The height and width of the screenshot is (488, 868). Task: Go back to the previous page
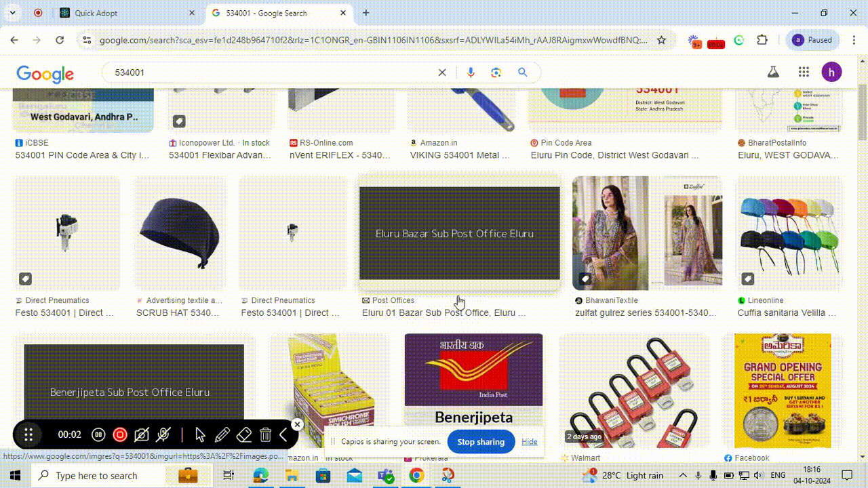[x=14, y=40]
